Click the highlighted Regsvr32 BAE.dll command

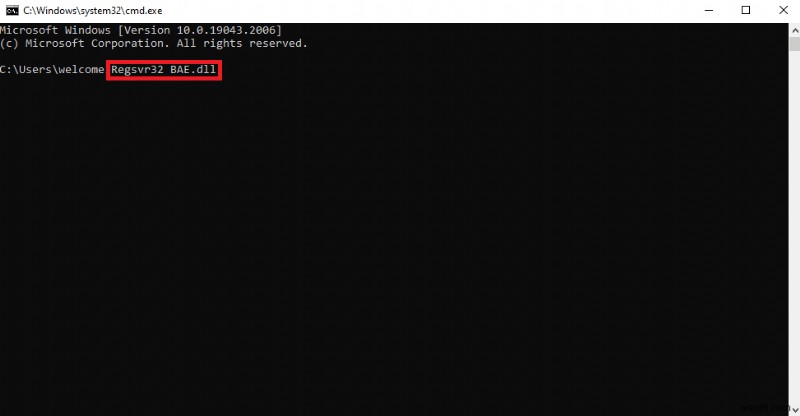pyautogui.click(x=164, y=69)
